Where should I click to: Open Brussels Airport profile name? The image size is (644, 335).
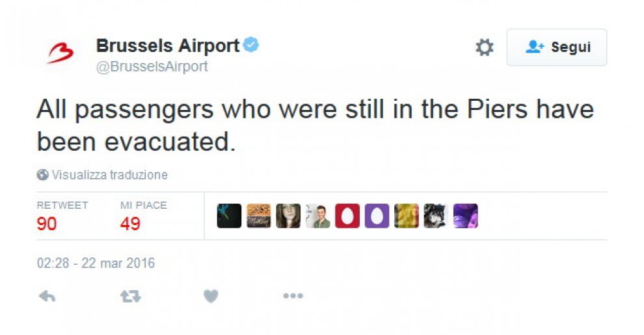pyautogui.click(x=168, y=45)
